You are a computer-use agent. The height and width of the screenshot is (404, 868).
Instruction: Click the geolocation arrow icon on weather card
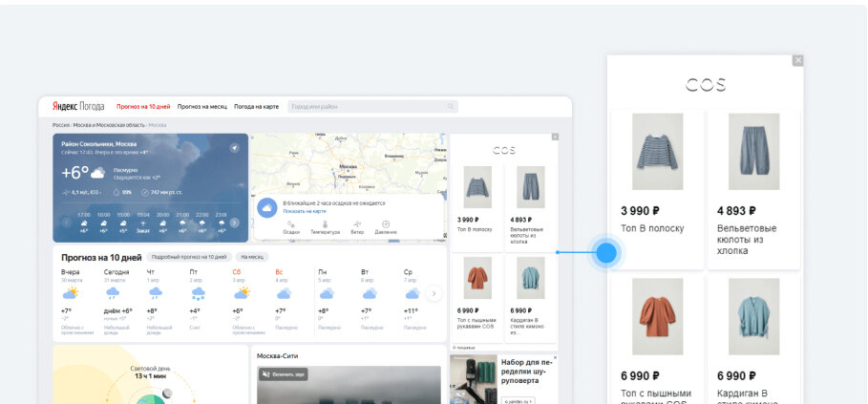click(235, 148)
